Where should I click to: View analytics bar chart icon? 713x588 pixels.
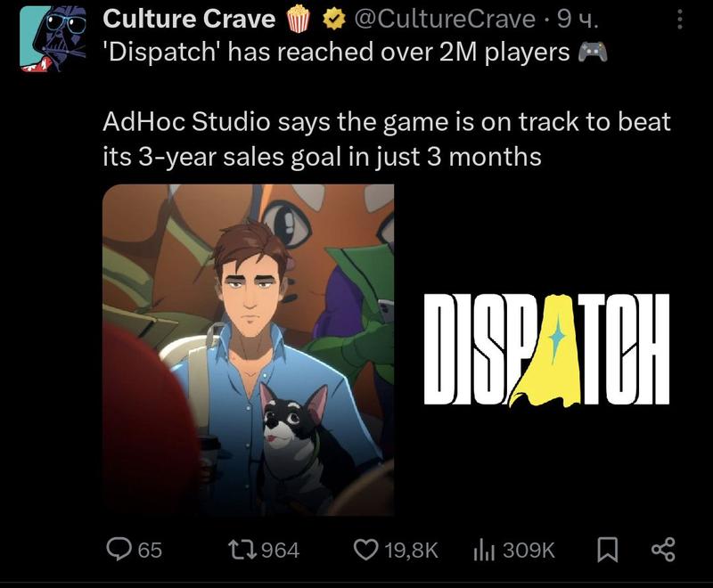tap(484, 550)
